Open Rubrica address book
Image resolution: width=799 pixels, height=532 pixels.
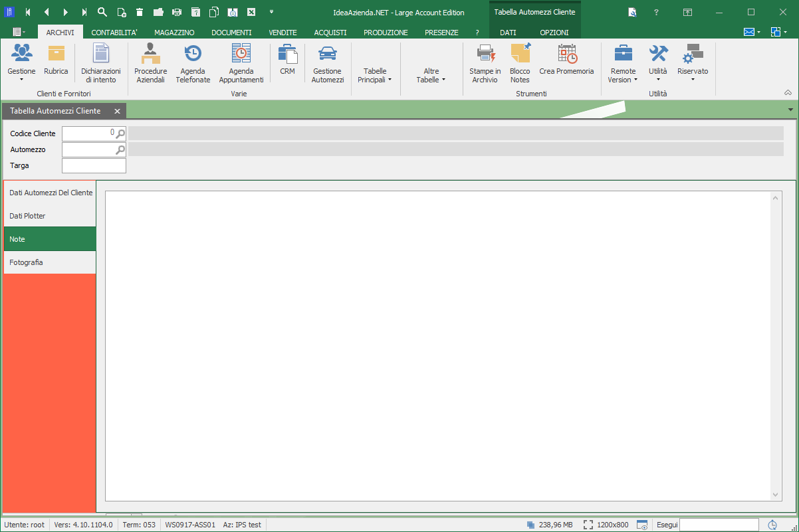point(56,59)
